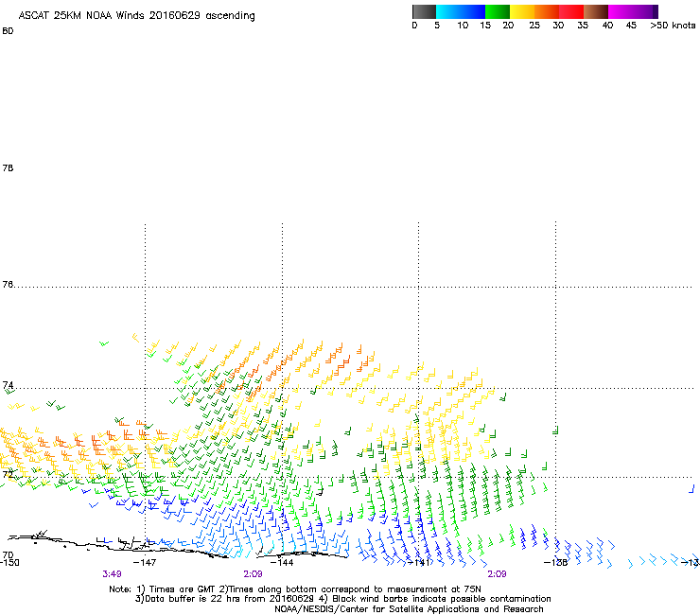Select the '40' color bar scale label
The height and width of the screenshot is (615, 700).
click(x=607, y=26)
